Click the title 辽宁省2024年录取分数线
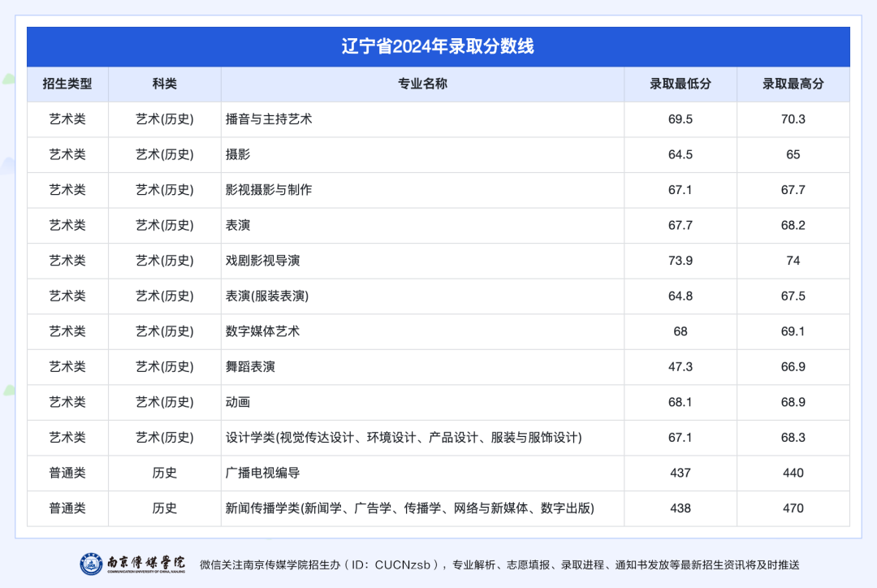 pyautogui.click(x=438, y=46)
